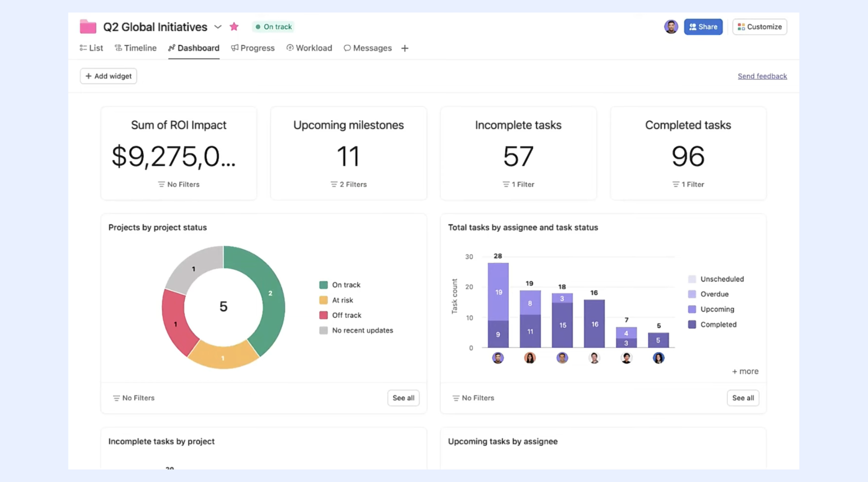Click the pink project folder icon
868x482 pixels.
pyautogui.click(x=88, y=27)
